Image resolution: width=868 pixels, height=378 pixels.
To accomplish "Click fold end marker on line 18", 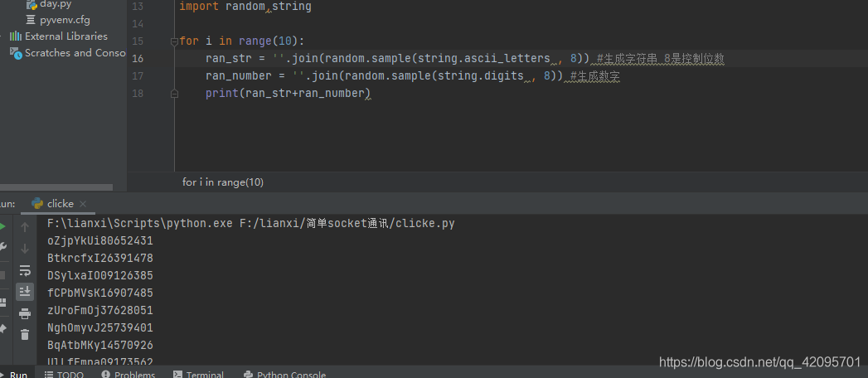I will 174,94.
